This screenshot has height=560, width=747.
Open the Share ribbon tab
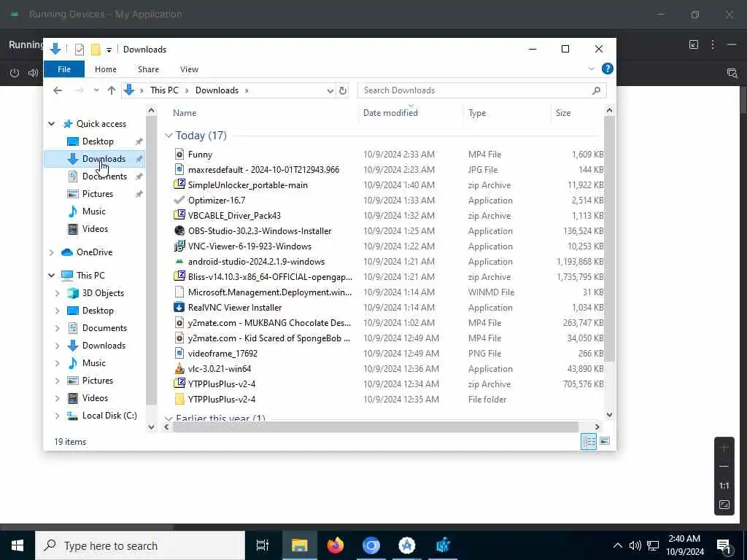(x=148, y=69)
